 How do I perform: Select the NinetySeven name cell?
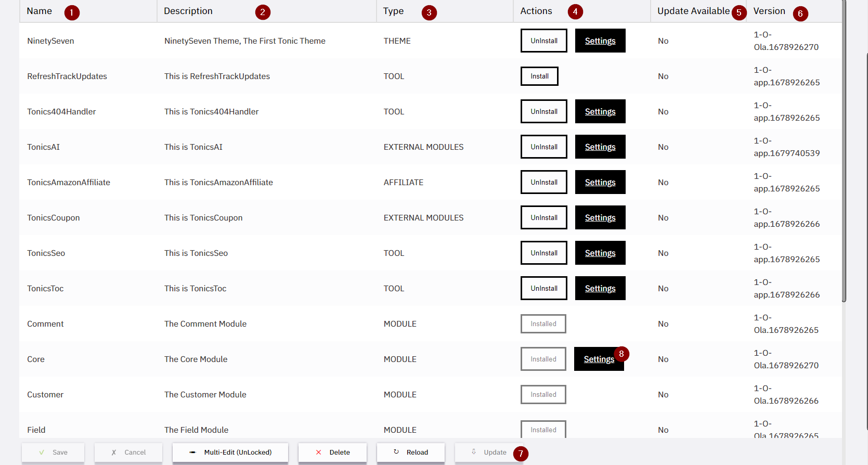click(x=88, y=41)
